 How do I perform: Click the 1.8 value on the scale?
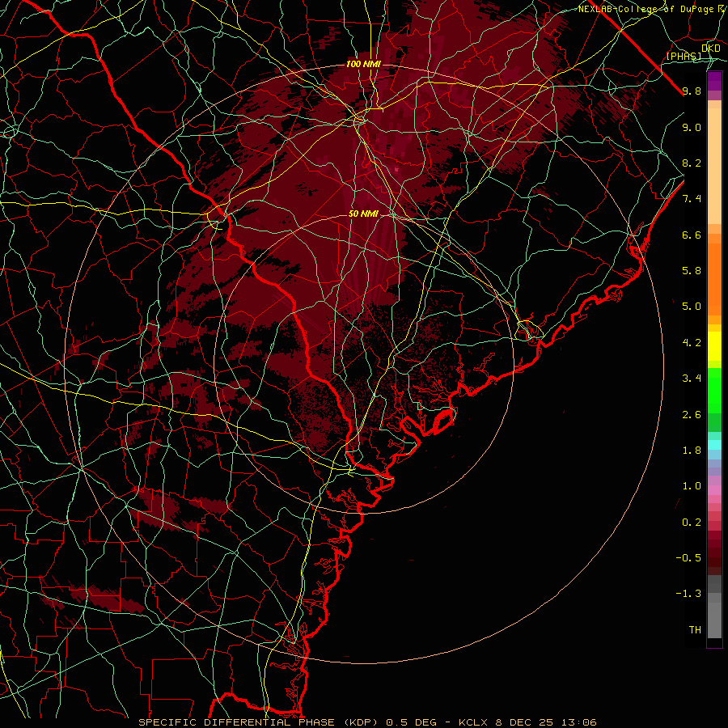point(692,450)
